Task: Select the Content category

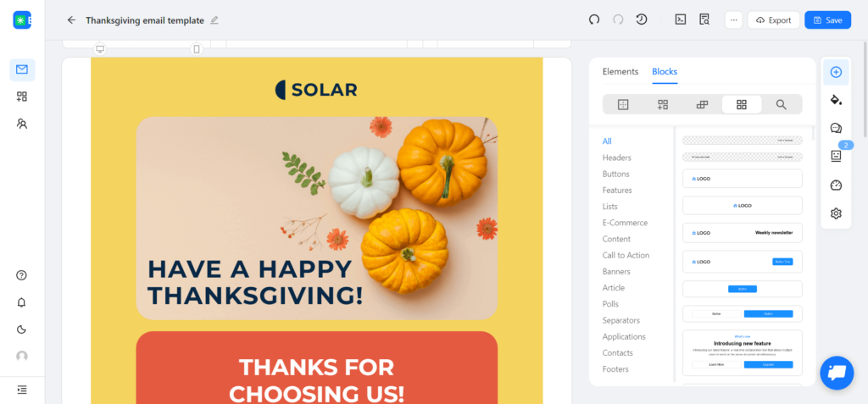Action: click(x=616, y=239)
